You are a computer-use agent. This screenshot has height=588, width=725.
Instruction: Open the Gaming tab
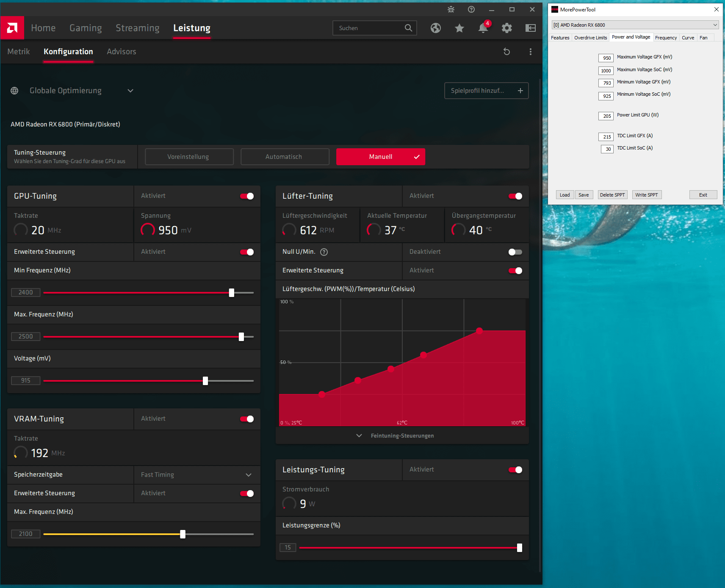(x=86, y=28)
